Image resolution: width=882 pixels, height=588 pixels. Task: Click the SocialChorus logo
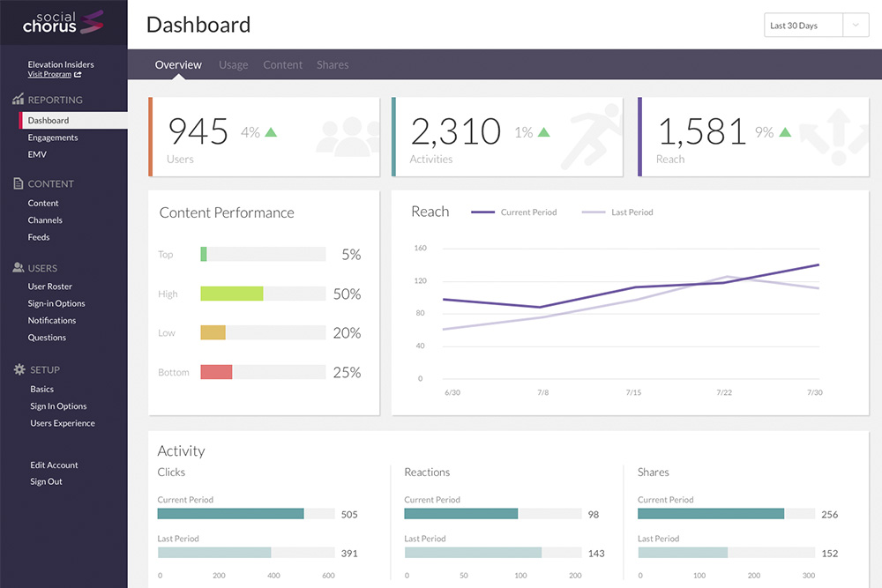click(x=63, y=23)
